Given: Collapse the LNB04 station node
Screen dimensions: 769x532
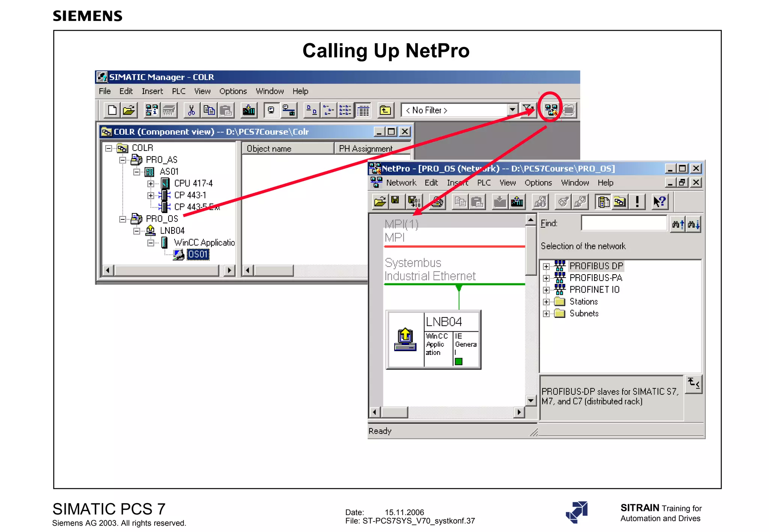Looking at the screenshot, I should tap(137, 231).
